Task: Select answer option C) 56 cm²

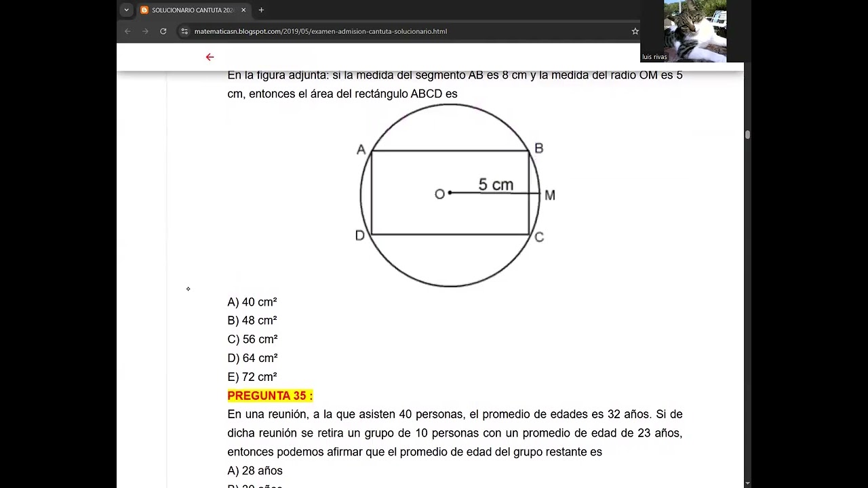Action: point(252,339)
